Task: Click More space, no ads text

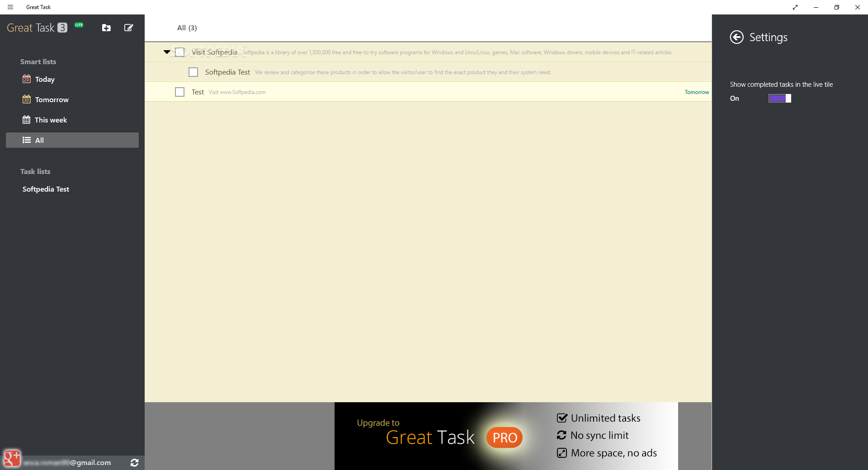Action: [x=614, y=453]
